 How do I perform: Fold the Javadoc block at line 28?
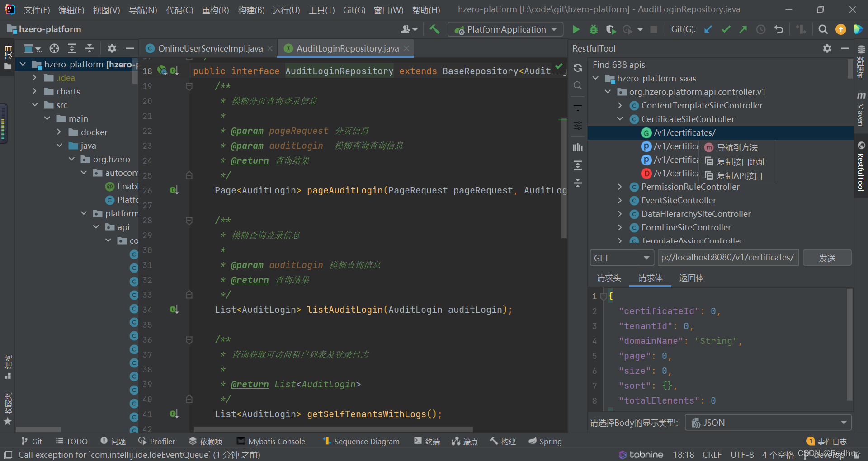[x=189, y=220]
